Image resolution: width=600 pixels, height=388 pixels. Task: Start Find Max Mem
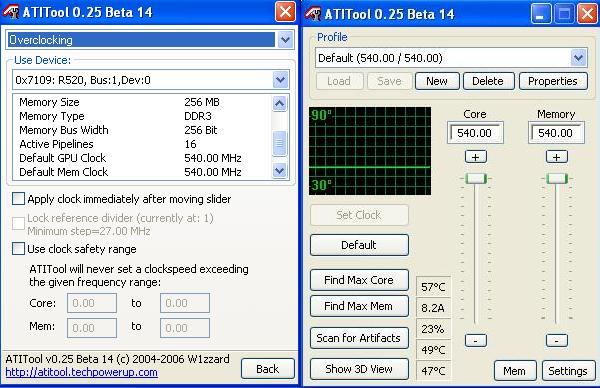pyautogui.click(x=359, y=306)
